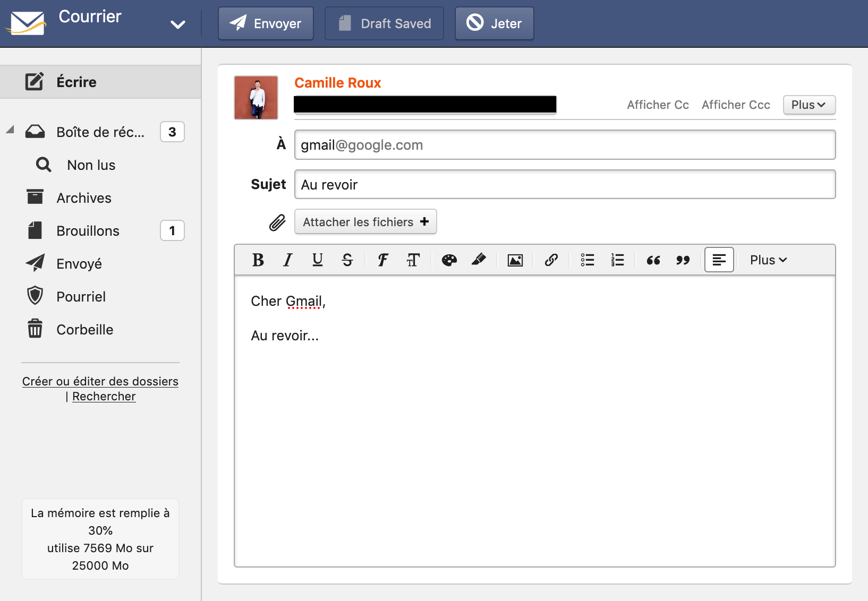
Task: Discard the message with Jeter
Action: coord(495,23)
